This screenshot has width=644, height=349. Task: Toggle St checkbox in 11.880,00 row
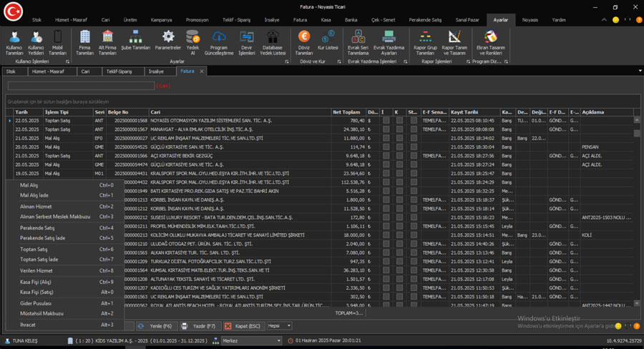414,138
